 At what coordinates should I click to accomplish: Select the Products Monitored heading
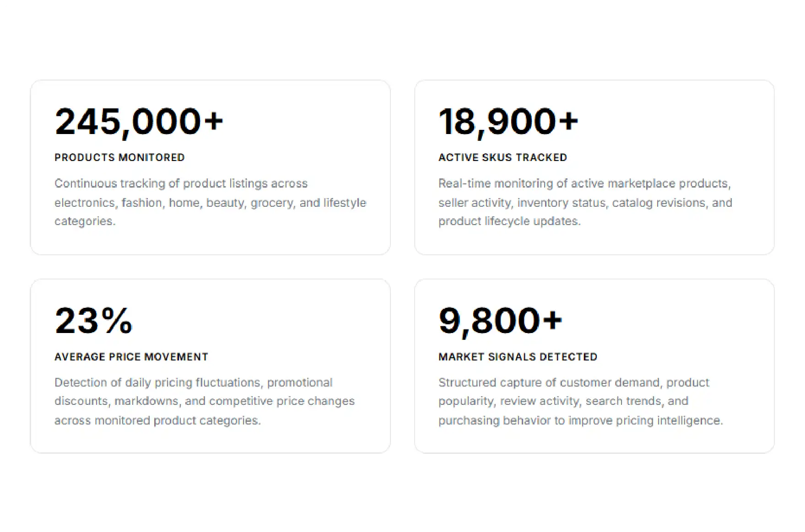119,157
